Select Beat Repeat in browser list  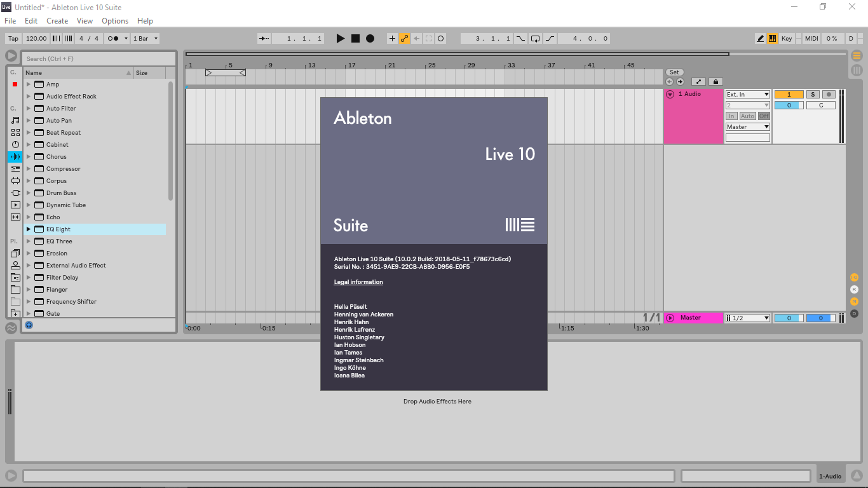coord(64,132)
